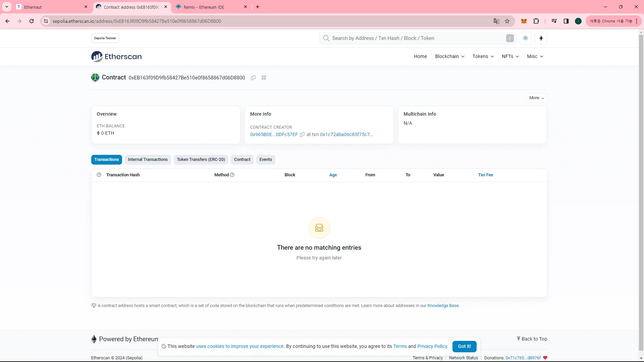Expand the Blockchain menu
The height and width of the screenshot is (362, 644).
(x=450, y=57)
